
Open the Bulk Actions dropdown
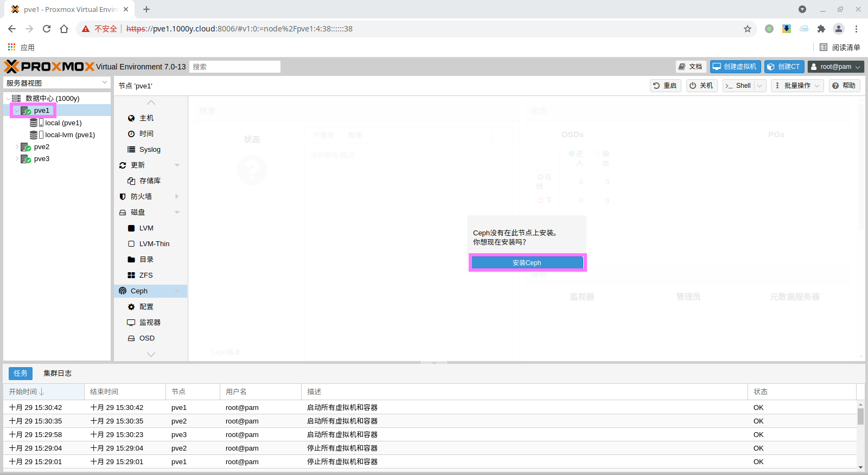[797, 86]
